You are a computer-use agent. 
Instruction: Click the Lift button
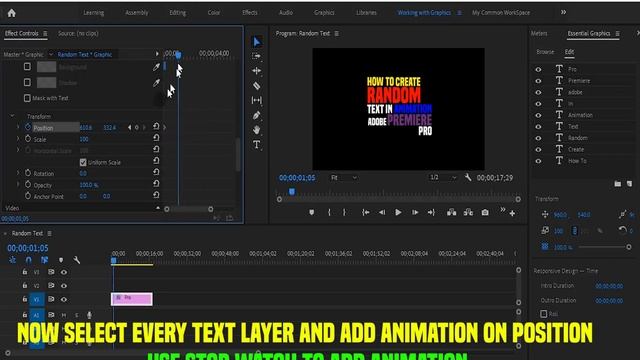(x=451, y=212)
